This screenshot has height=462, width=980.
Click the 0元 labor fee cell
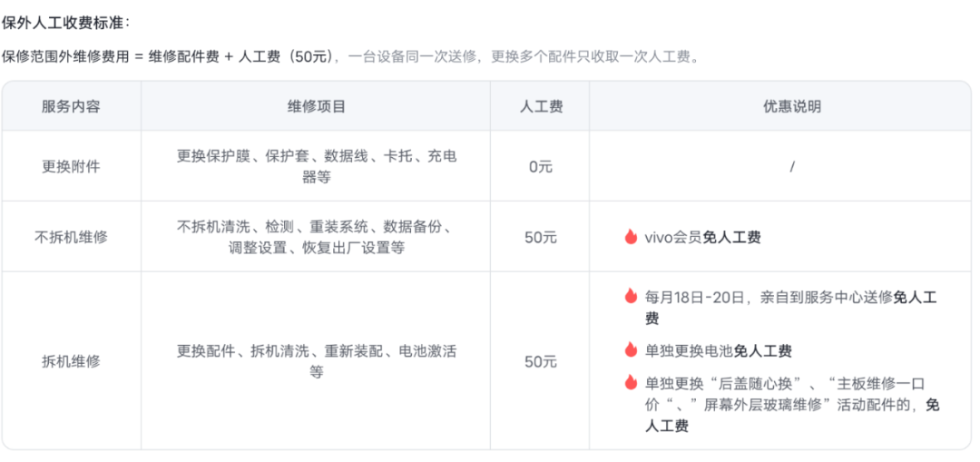click(x=541, y=166)
